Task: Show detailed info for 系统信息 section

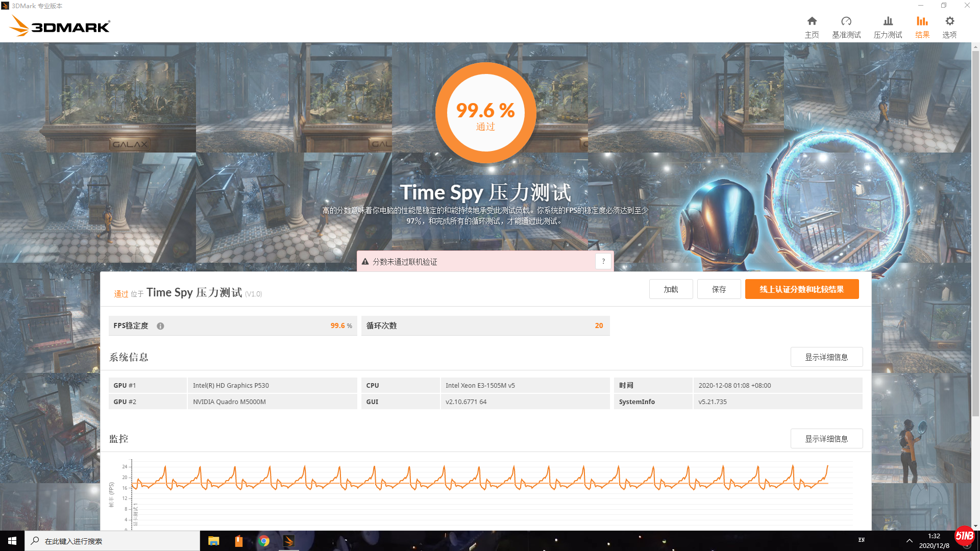Action: point(826,357)
